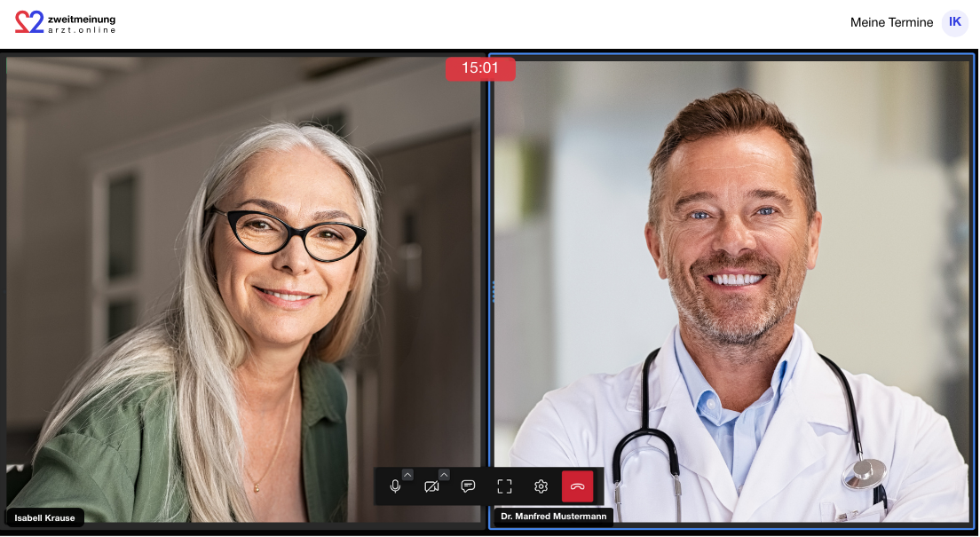Image resolution: width=980 pixels, height=537 pixels.
Task: Click the zweitmeinung arzt.online logo
Action: click(x=66, y=22)
